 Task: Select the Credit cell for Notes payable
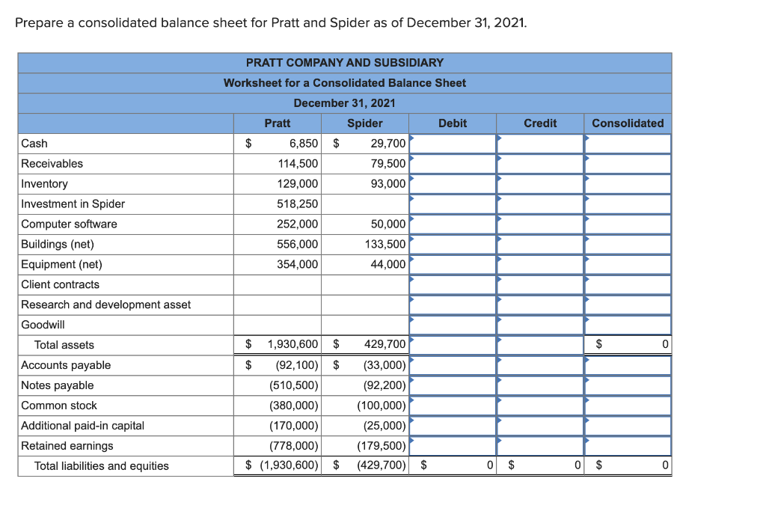(540, 385)
